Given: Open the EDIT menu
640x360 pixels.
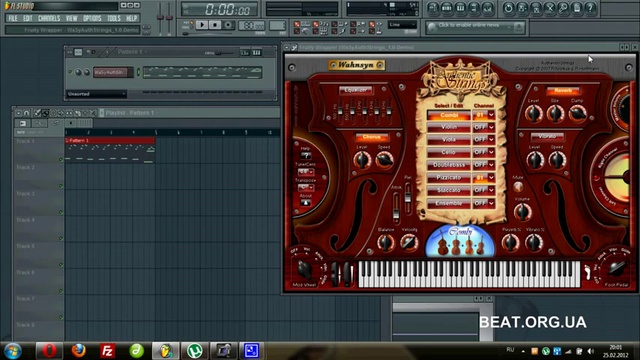Looking at the screenshot, I should click(x=27, y=18).
